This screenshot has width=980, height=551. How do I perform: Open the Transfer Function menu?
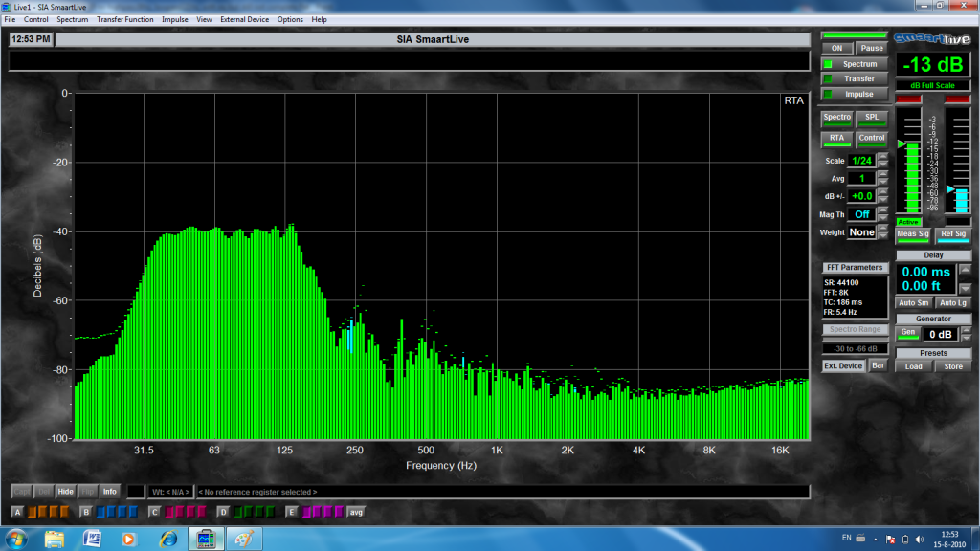[x=124, y=19]
